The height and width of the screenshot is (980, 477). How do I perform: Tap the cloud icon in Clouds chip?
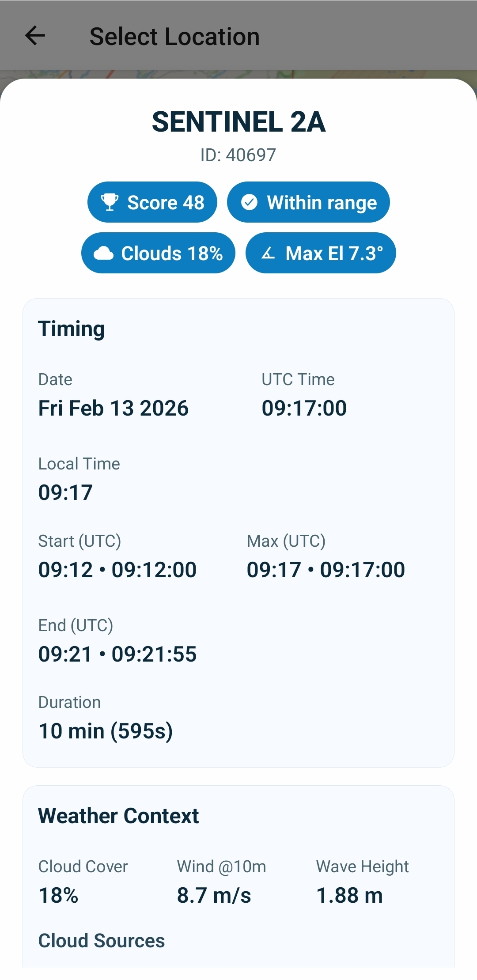click(104, 254)
